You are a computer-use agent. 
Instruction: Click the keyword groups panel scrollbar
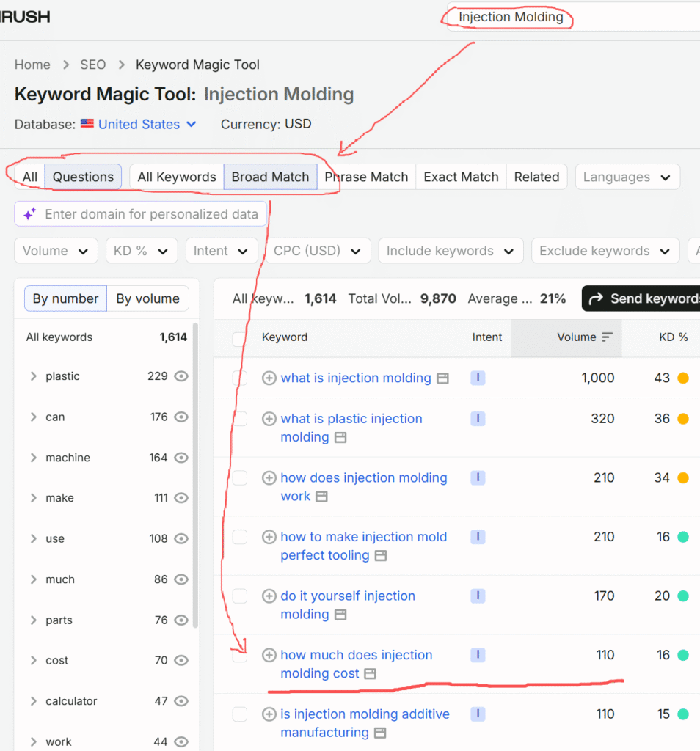[195, 475]
